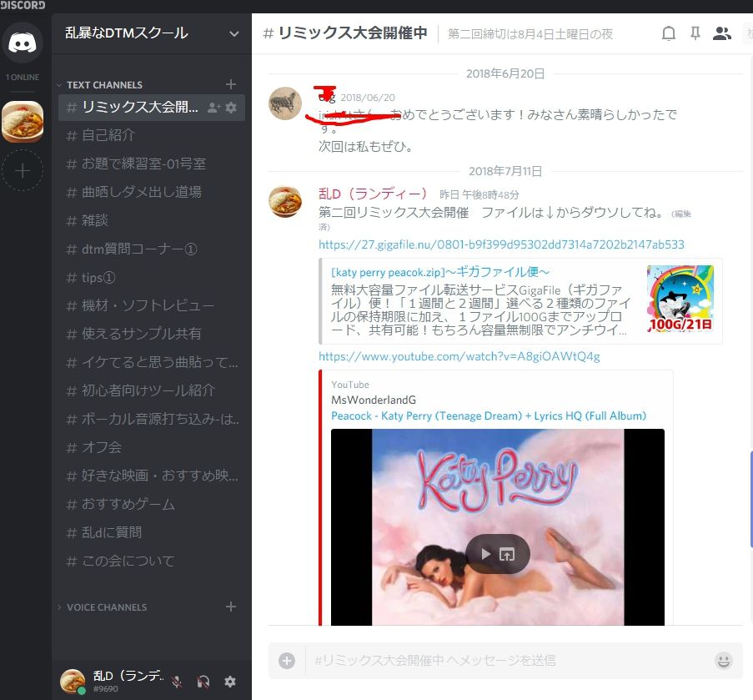
Task: Open the youtube.com watch link
Action: coord(459,356)
